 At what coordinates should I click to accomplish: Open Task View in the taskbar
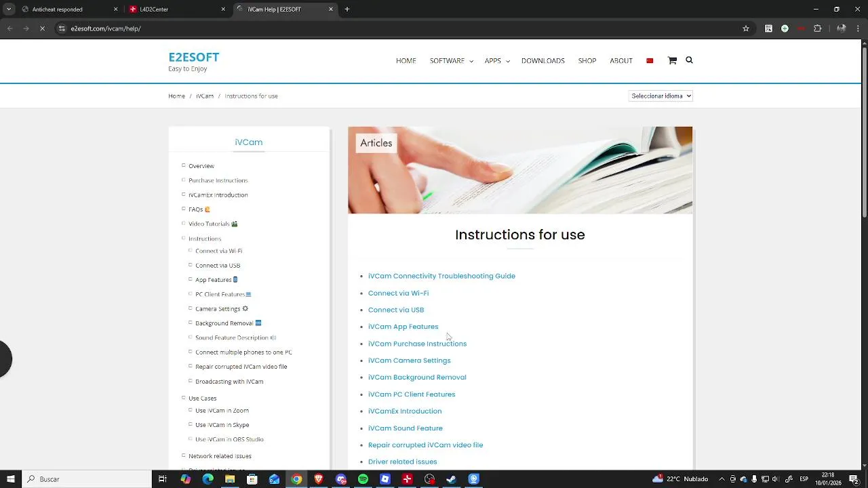coord(163,479)
